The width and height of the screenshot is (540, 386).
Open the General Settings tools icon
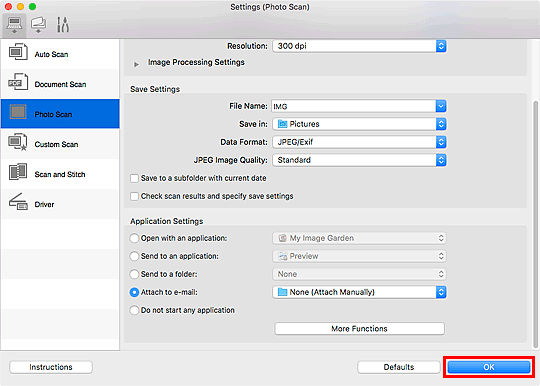[x=63, y=25]
